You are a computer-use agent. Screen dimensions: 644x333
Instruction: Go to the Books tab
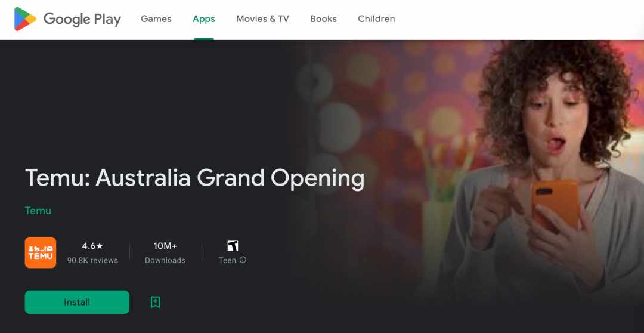(x=323, y=19)
